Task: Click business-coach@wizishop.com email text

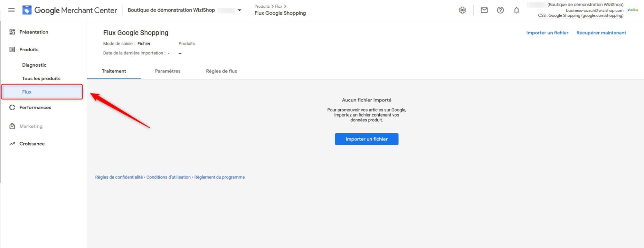Action: [594, 10]
